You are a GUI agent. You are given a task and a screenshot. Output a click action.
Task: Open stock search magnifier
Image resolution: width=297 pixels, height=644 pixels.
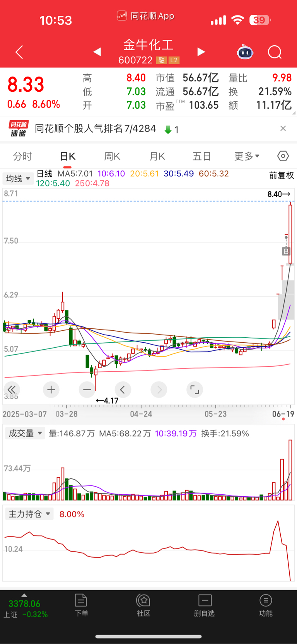pyautogui.click(x=275, y=52)
